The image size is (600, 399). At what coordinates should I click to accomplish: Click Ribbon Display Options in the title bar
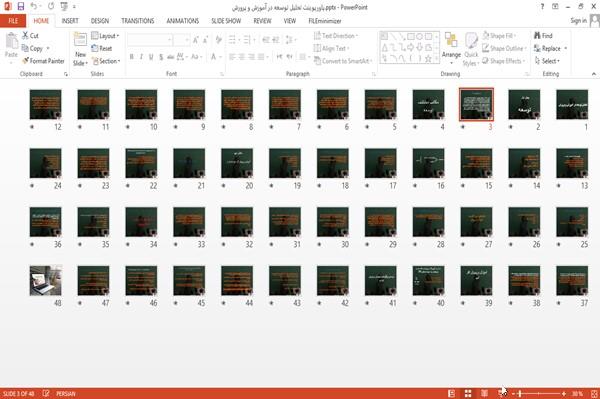click(x=555, y=7)
